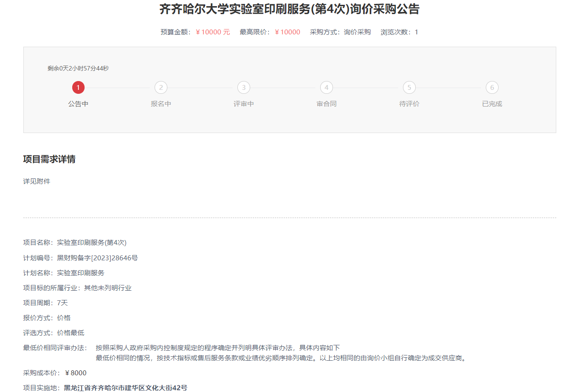Select the step 5 circle marker

(x=409, y=88)
